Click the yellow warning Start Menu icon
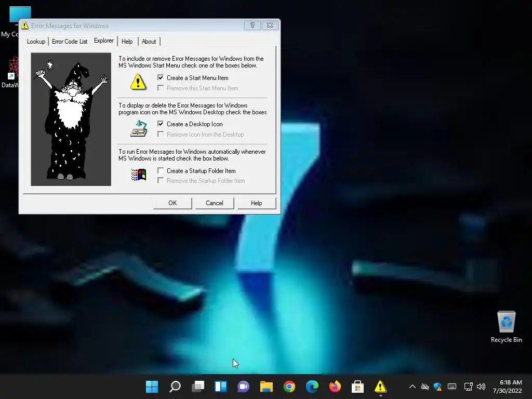Image resolution: width=532 pixels, height=399 pixels. pos(138,82)
